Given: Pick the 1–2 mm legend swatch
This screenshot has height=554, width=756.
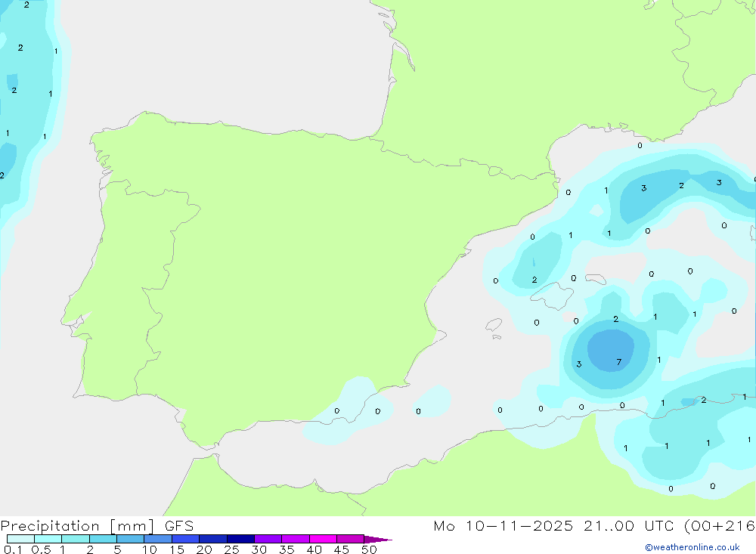Looking at the screenshot, I should [x=76, y=539].
